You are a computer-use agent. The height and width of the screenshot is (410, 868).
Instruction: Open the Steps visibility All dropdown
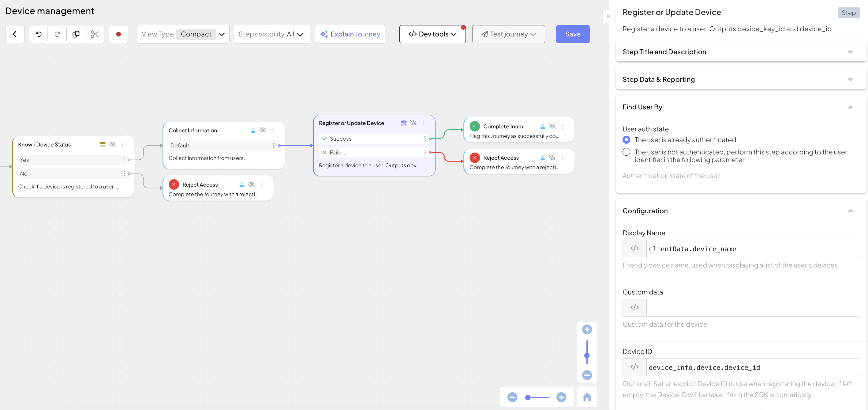coord(271,34)
